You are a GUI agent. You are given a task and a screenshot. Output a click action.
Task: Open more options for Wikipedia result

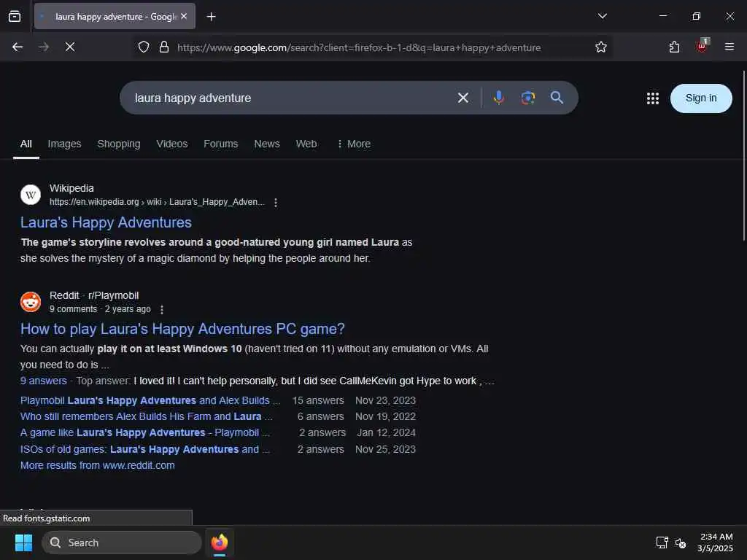[x=275, y=203]
